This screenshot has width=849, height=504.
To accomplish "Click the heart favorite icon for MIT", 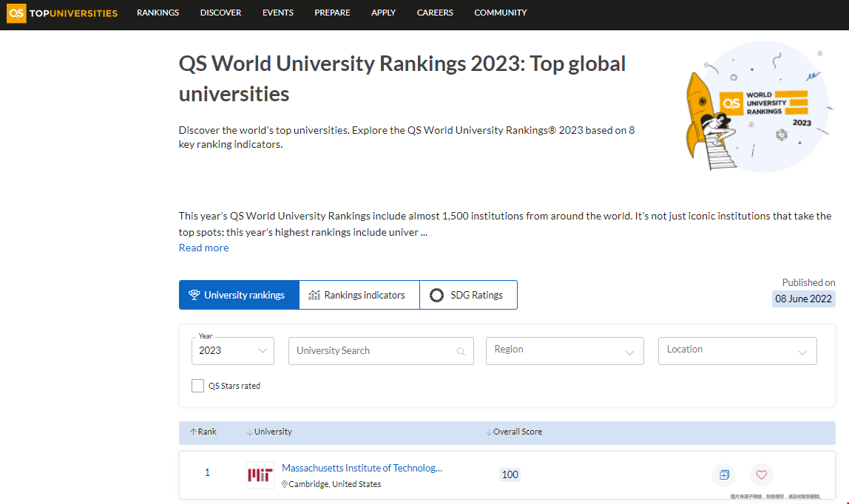I will (761, 474).
